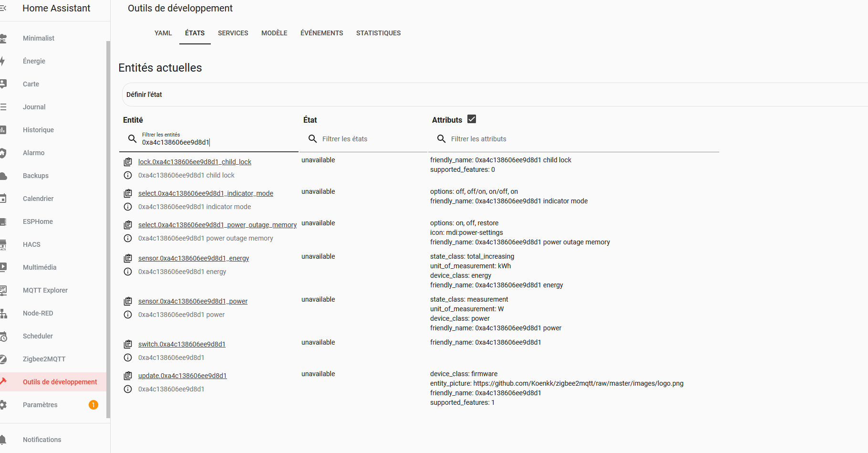Screen dimensions: 868x453
Task: Focus Filtrer les états field
Action: (363, 139)
